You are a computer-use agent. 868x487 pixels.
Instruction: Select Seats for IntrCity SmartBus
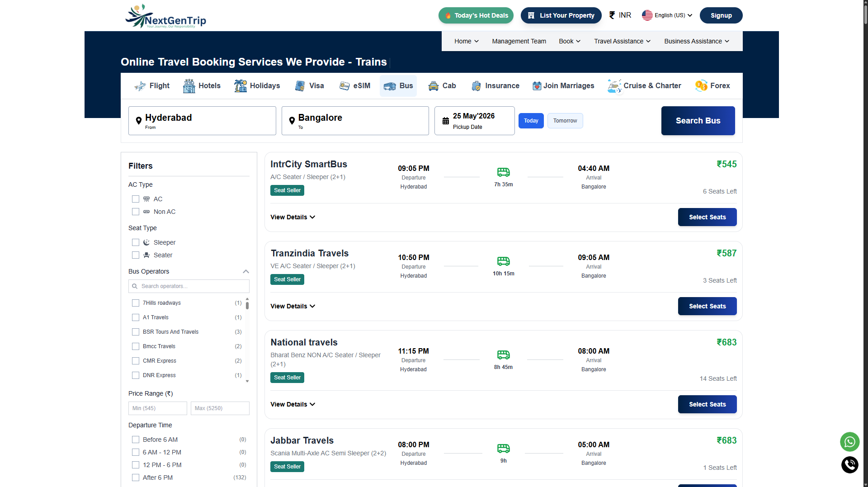click(x=707, y=217)
